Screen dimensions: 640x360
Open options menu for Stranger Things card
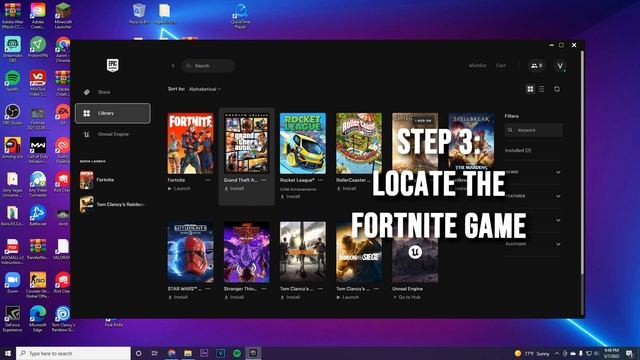pyautogui.click(x=264, y=289)
